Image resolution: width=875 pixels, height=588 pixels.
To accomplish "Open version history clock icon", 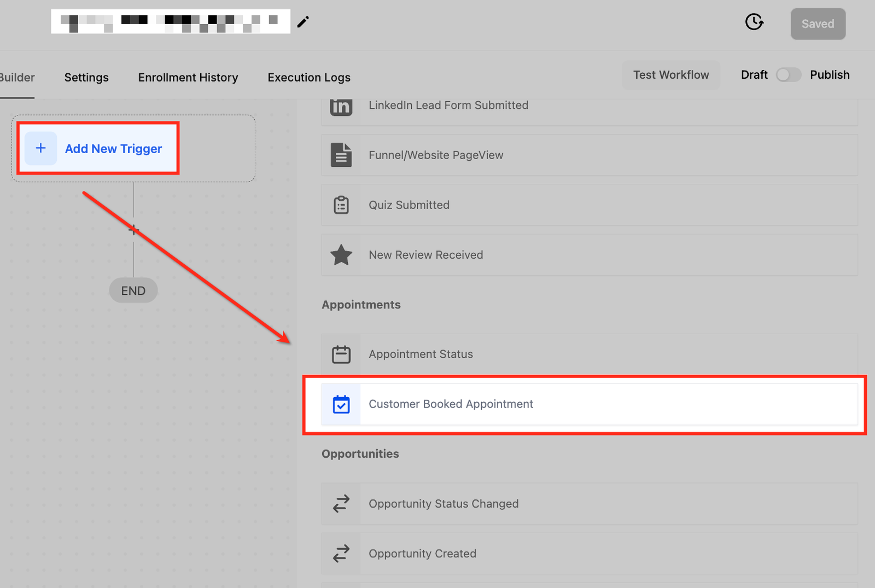I will pyautogui.click(x=754, y=22).
